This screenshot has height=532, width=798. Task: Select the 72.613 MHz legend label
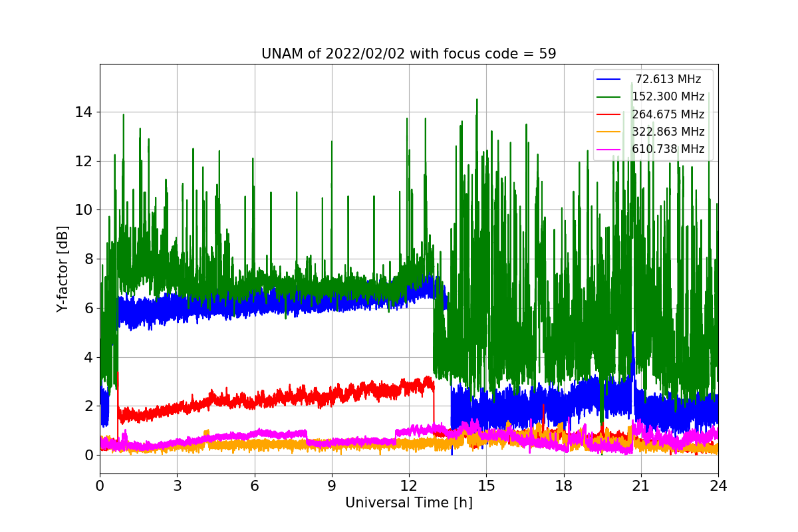point(668,79)
